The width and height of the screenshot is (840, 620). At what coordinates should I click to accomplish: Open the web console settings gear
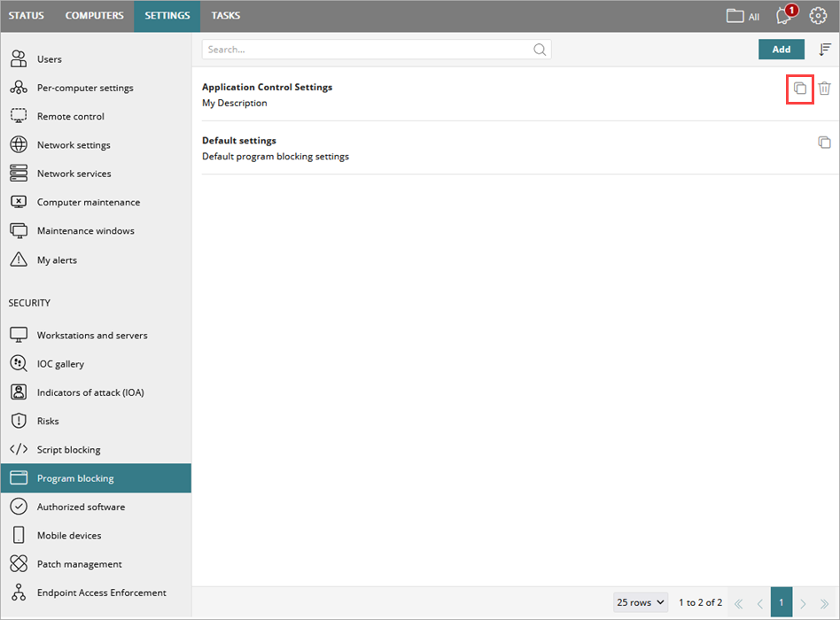pos(818,15)
